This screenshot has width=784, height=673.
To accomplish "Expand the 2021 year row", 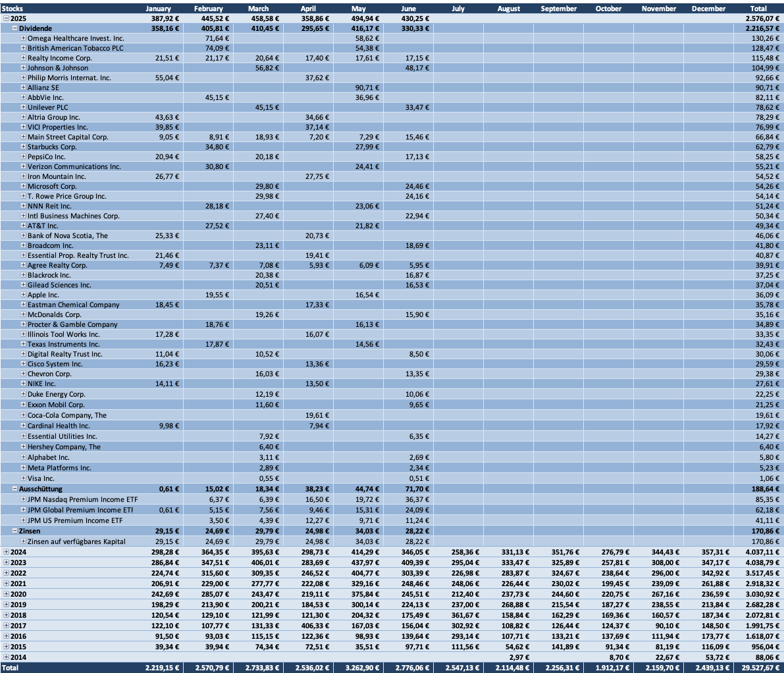I will tap(6, 583).
